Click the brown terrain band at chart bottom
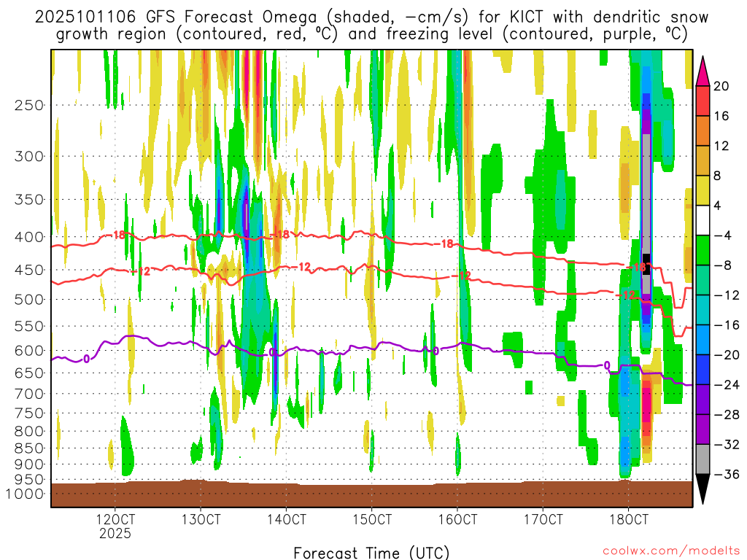This screenshot has width=747, height=560. coord(371,495)
